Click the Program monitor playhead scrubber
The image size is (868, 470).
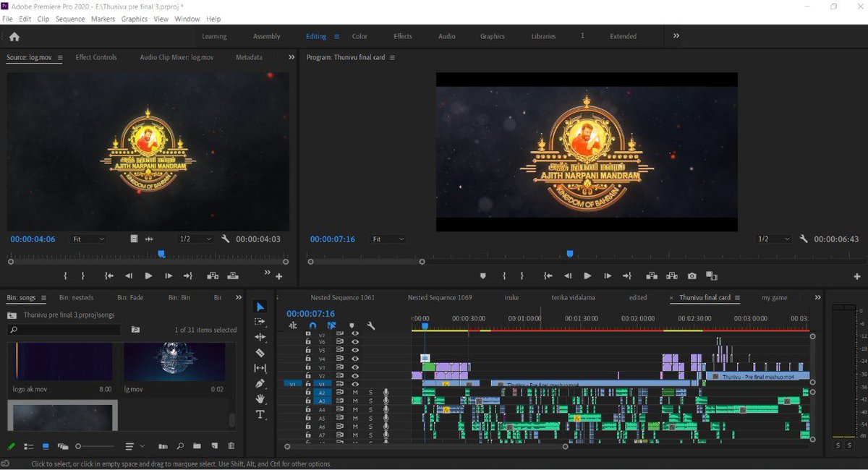(570, 254)
